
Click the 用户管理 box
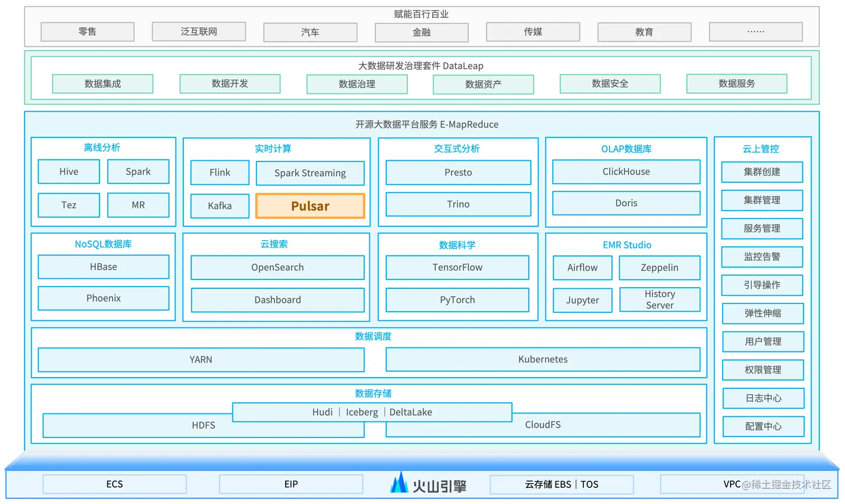tap(763, 341)
